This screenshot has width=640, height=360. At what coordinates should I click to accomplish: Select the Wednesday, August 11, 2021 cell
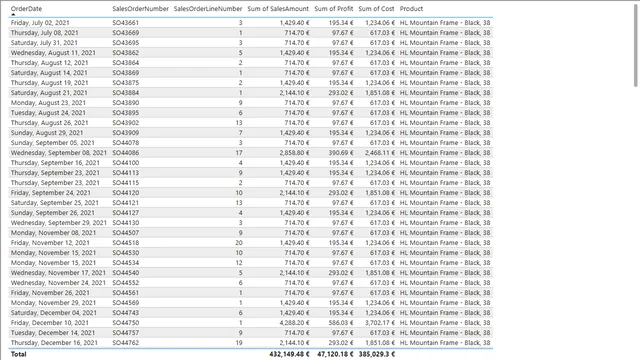tap(53, 53)
